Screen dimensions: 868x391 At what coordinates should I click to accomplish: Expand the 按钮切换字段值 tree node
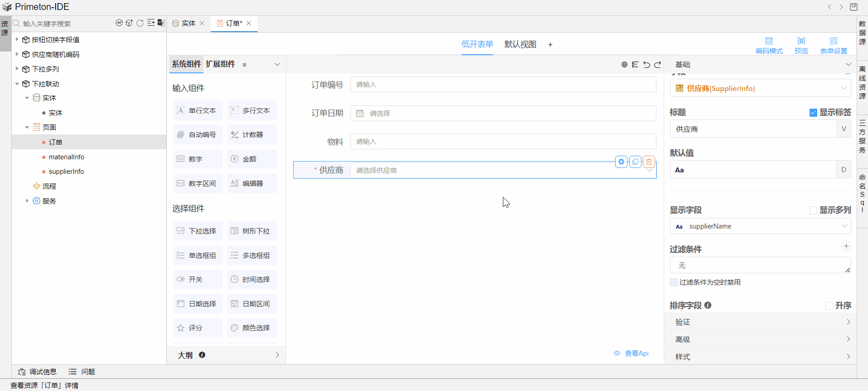click(17, 40)
